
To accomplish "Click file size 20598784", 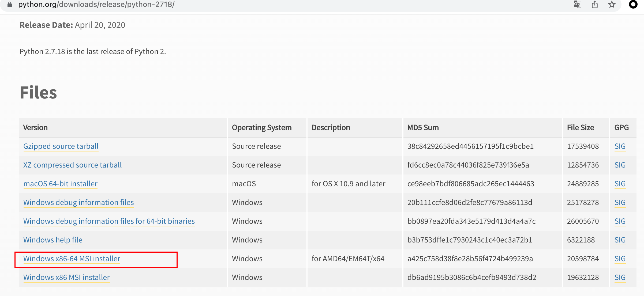I will click(x=583, y=259).
